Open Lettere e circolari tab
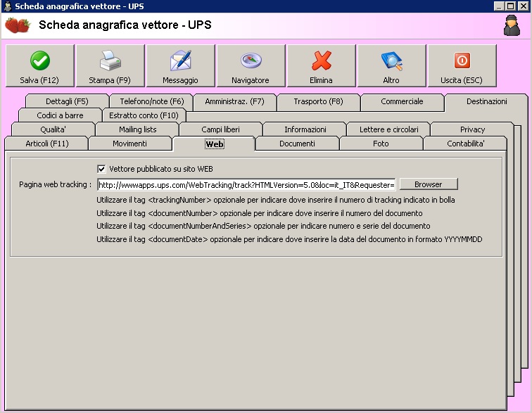 (389, 129)
